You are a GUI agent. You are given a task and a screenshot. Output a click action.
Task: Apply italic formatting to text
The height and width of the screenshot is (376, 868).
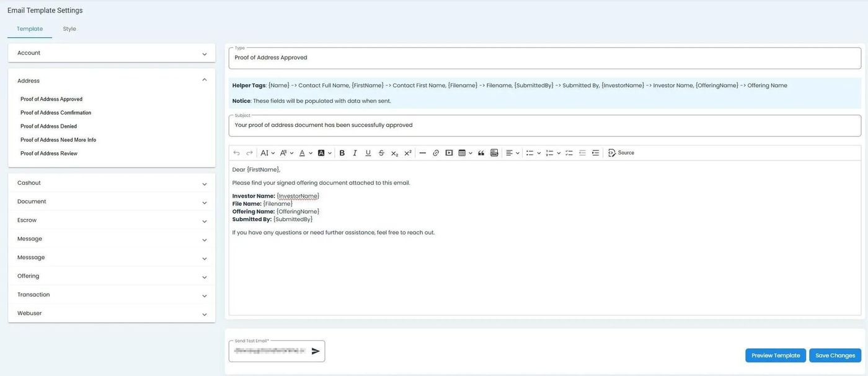(x=355, y=153)
